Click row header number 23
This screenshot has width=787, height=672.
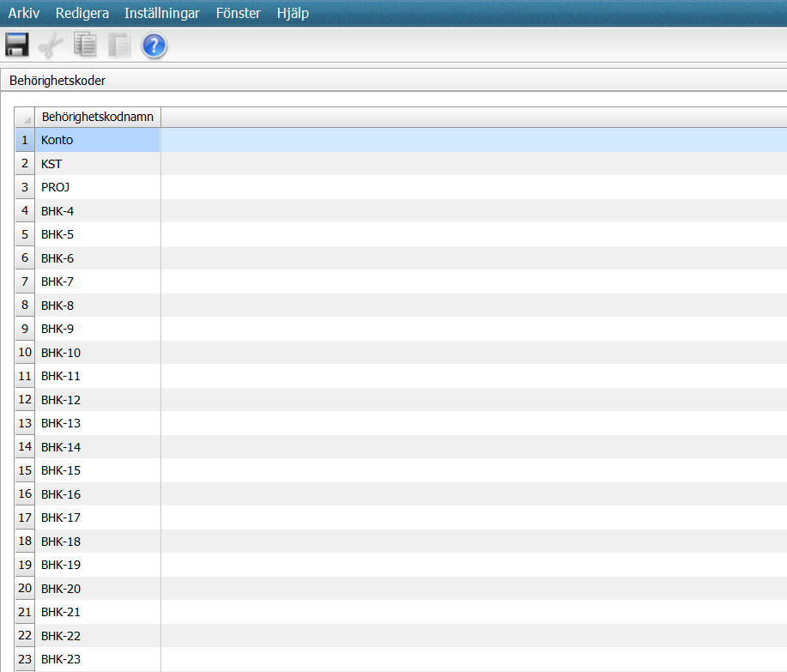pyautogui.click(x=25, y=659)
